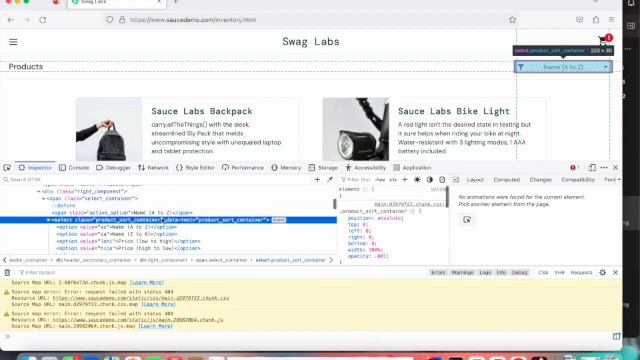Screen dimensions: 640x360
Task: Open the Accessibility tab
Action: (365, 167)
